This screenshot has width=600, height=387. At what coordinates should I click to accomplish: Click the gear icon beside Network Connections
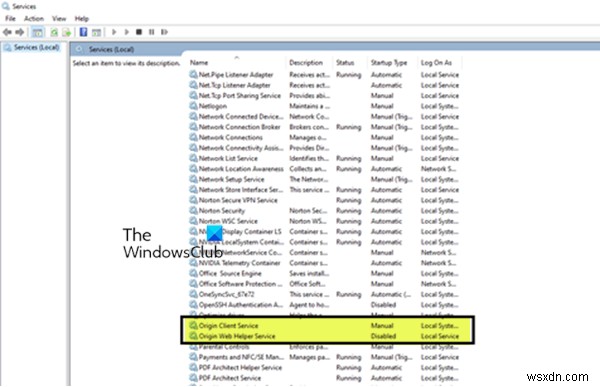194,137
